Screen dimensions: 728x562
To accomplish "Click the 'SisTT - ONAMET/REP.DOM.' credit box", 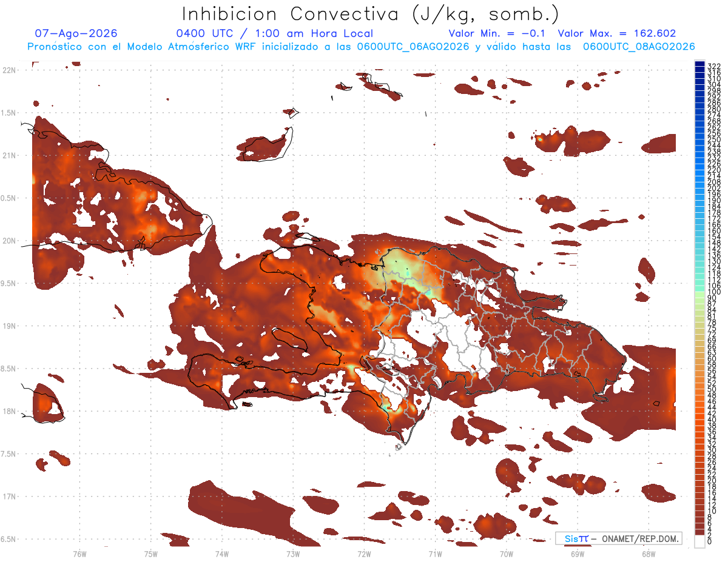I will pos(619,538).
